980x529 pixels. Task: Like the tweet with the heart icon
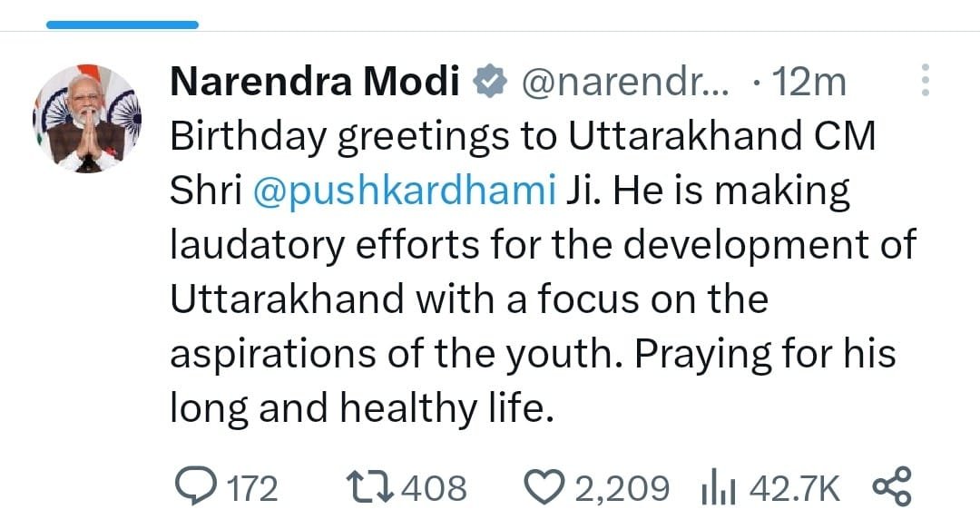point(545,488)
